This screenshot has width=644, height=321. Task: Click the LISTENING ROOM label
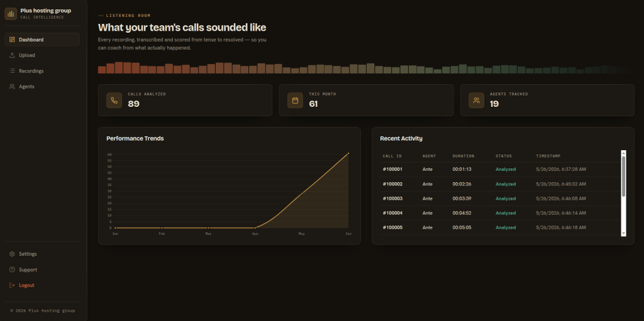coord(128,16)
